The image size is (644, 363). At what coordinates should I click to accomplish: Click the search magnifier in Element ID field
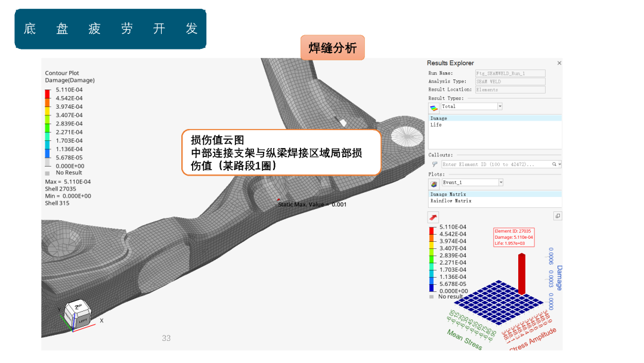click(x=554, y=164)
